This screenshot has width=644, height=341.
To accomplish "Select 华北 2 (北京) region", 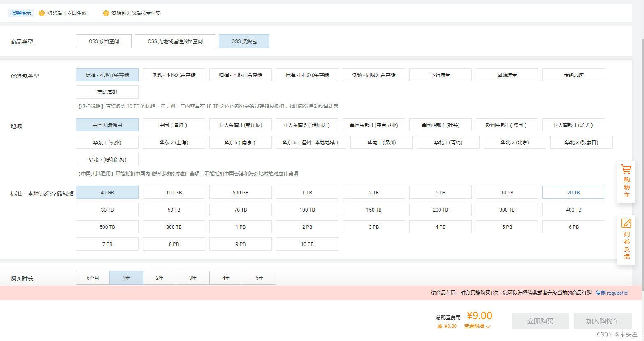I will point(515,142).
